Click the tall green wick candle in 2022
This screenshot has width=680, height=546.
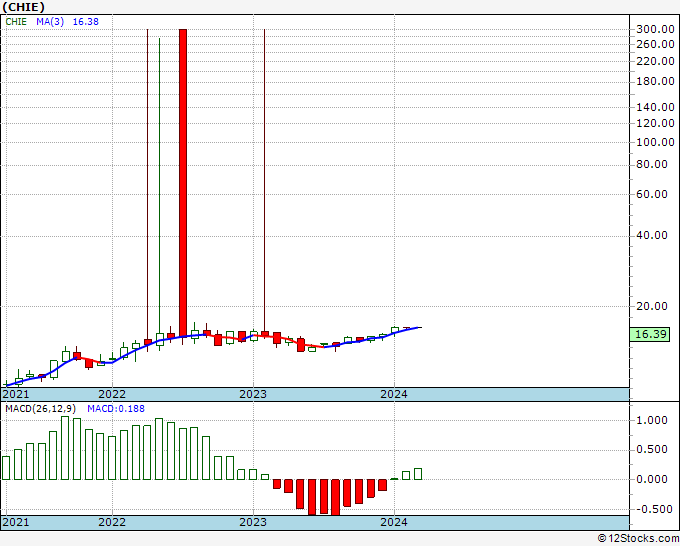160,194
